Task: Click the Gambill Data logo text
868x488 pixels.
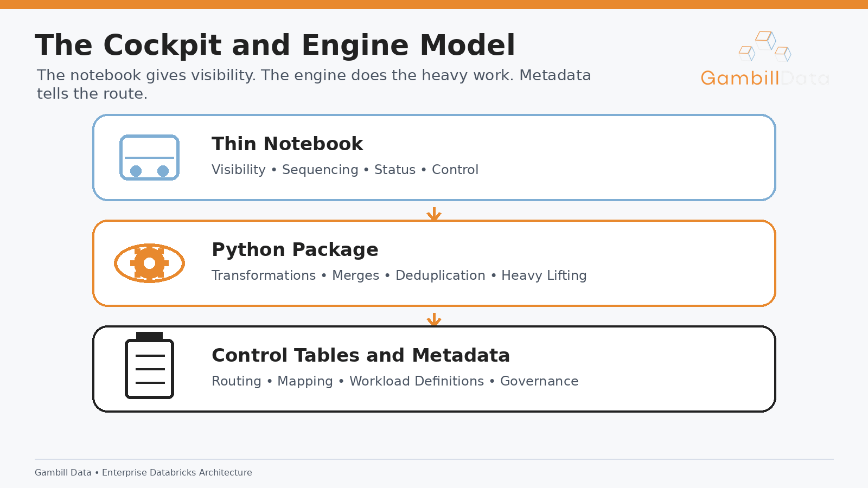Action: click(x=765, y=78)
